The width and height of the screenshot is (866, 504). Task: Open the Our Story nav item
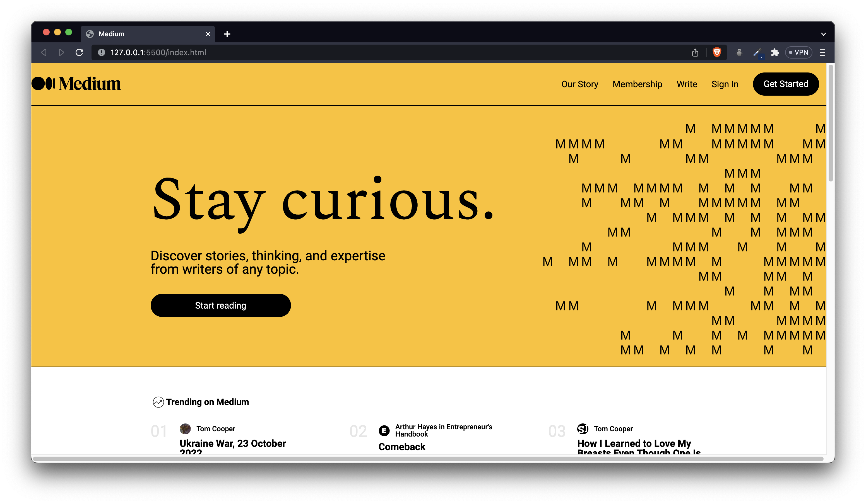click(x=579, y=84)
